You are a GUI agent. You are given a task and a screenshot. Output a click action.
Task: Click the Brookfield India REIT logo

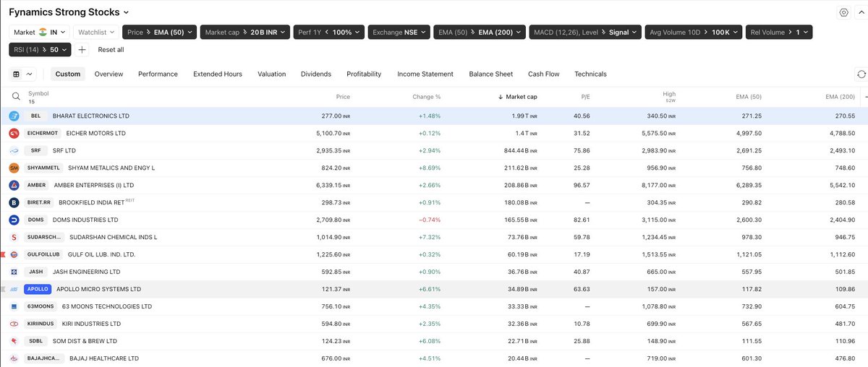click(x=14, y=202)
